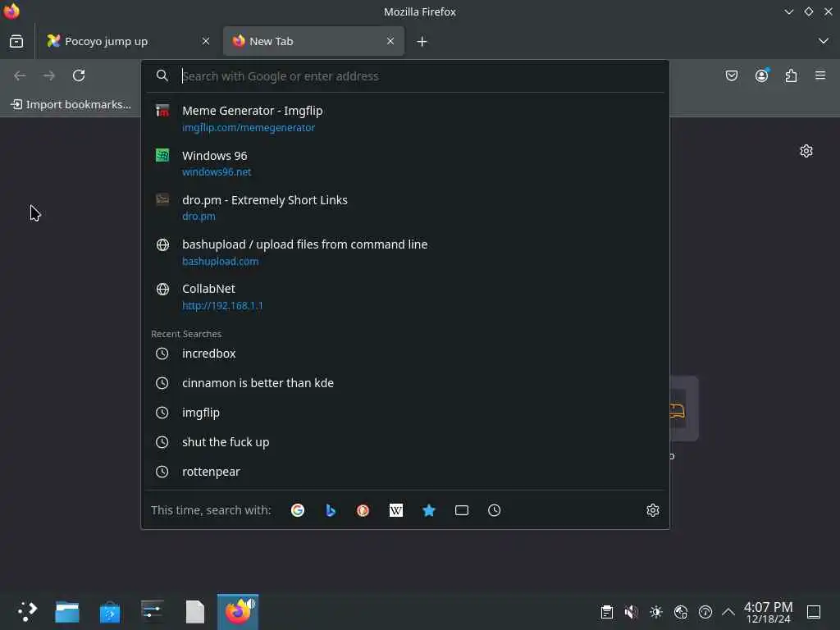Select the New Tab tab
The image size is (840, 630).
pyautogui.click(x=313, y=41)
